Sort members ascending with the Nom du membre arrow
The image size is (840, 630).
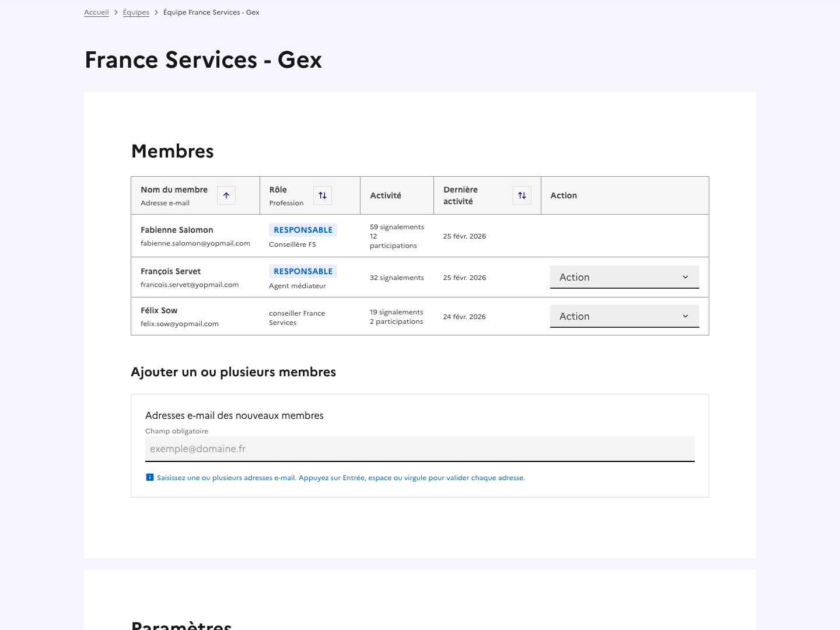(x=226, y=195)
